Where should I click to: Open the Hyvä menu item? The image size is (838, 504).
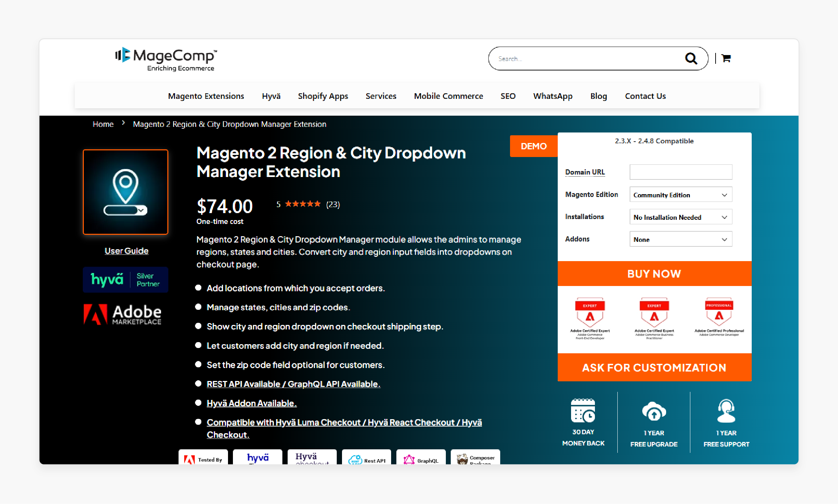pyautogui.click(x=271, y=96)
